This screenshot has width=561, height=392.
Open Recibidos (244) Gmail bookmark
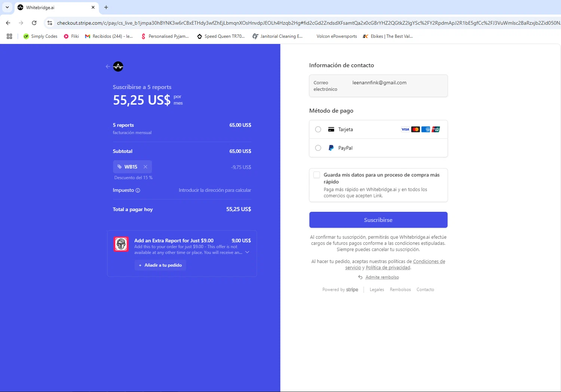click(x=109, y=36)
